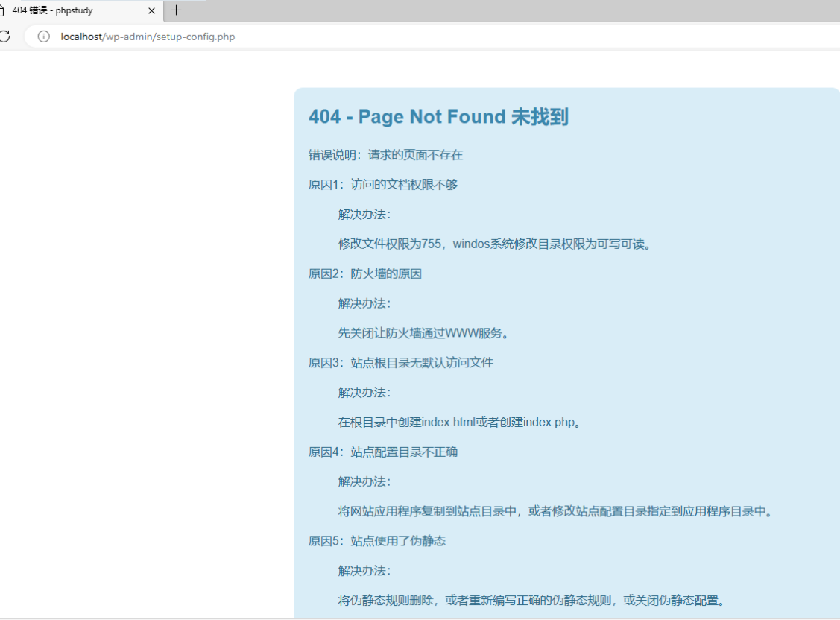Click the 原因4 站点配置目录不正确 text

pyautogui.click(x=383, y=452)
